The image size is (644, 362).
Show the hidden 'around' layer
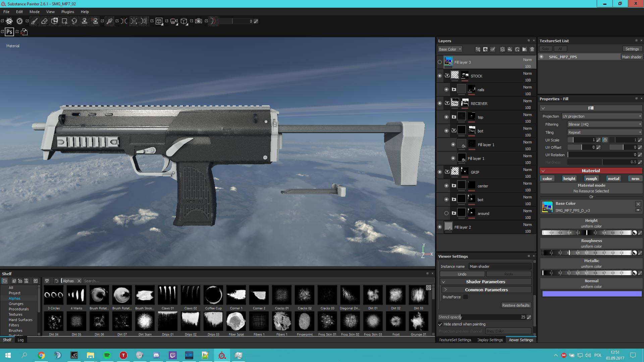[446, 213]
